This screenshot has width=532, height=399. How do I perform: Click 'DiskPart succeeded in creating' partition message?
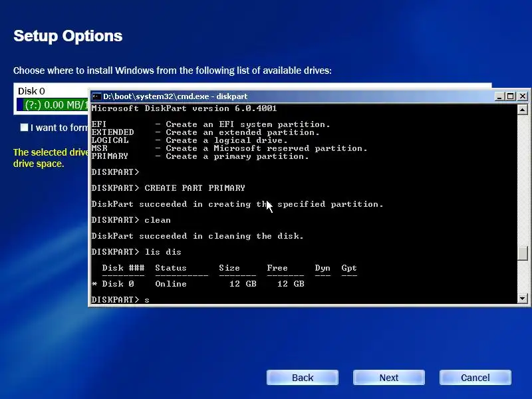(x=237, y=204)
